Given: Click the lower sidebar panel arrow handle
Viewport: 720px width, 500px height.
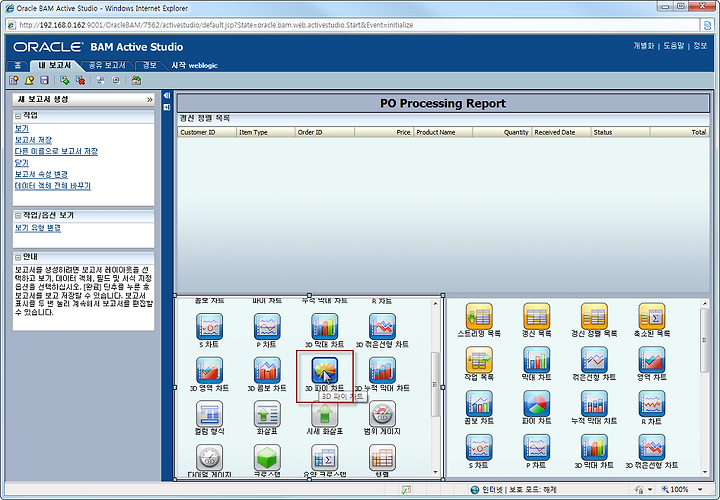Looking at the screenshot, I should point(166,107).
